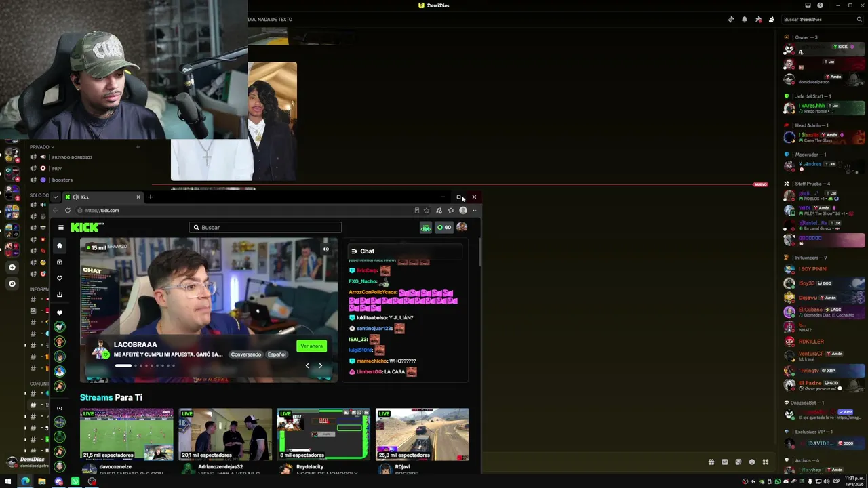Jump to the NUEVO messages marker

pyautogui.click(x=760, y=184)
